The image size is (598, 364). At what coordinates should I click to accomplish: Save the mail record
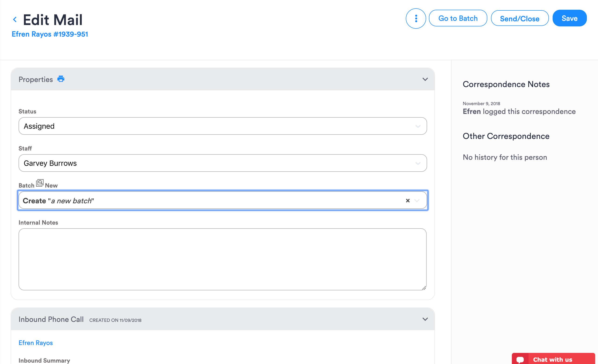click(570, 18)
